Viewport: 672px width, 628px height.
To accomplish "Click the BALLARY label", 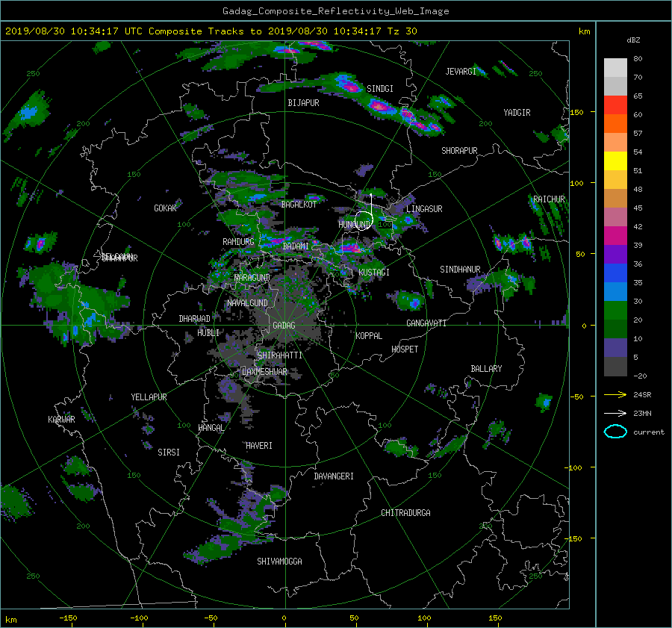I will 486,369.
